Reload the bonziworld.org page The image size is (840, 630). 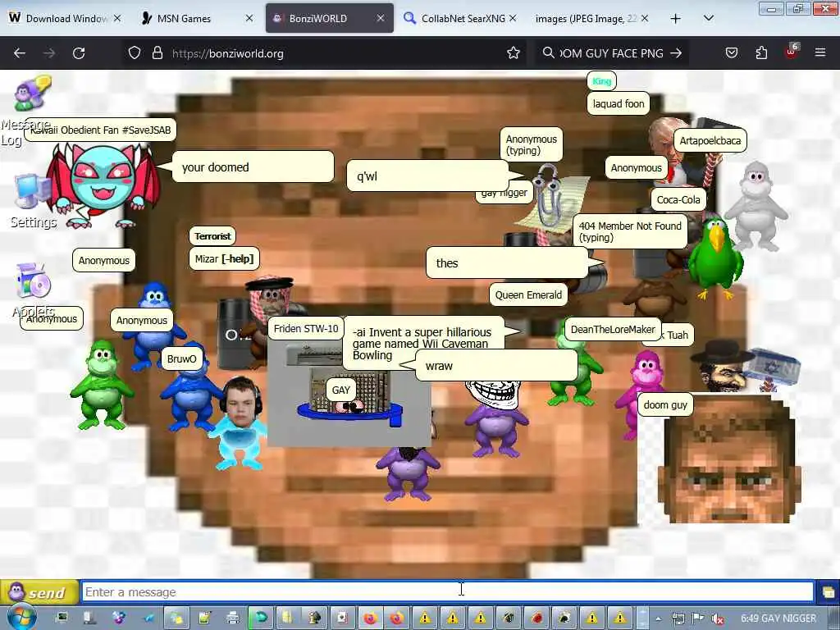[79, 53]
